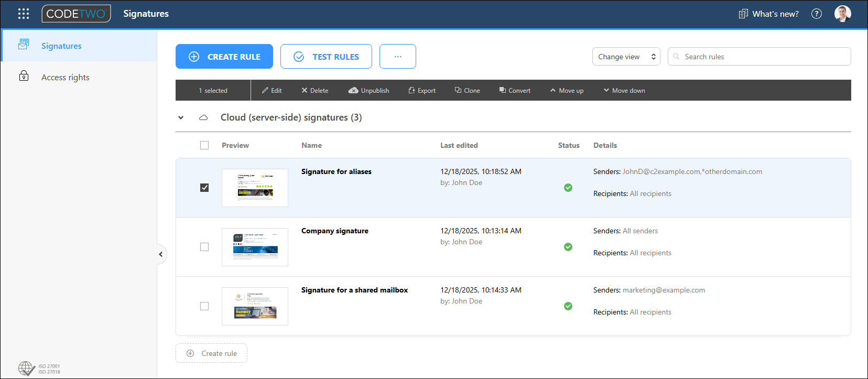The image size is (868, 379).
Task: Click the Status column header
Action: [x=569, y=145]
